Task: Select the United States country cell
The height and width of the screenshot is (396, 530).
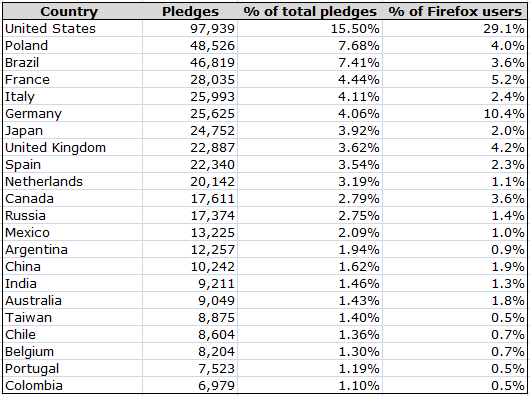Action: 73,28
